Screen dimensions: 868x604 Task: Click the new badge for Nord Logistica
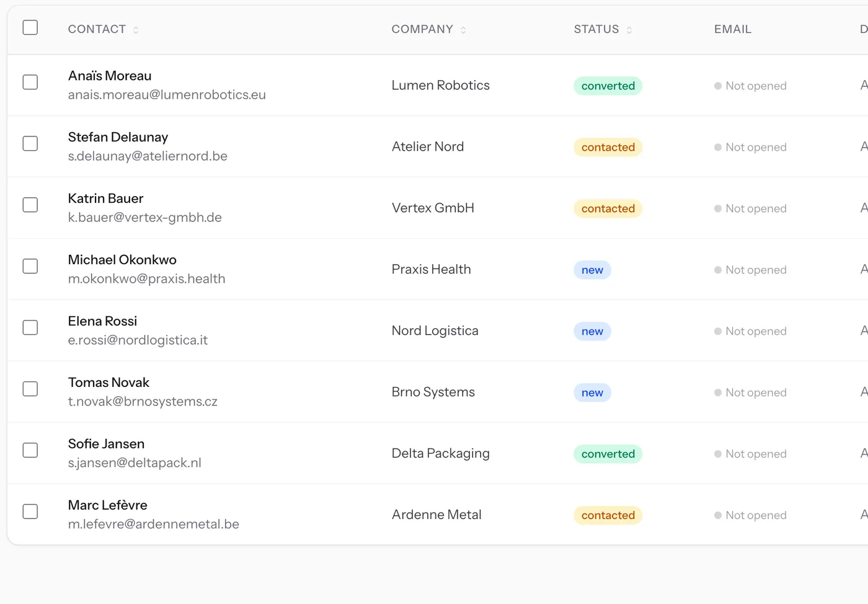(592, 331)
